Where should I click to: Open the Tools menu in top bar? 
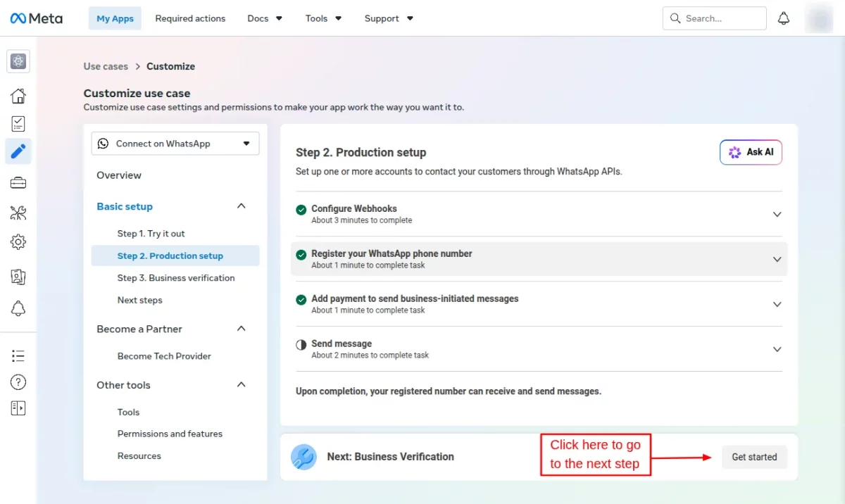click(x=323, y=18)
